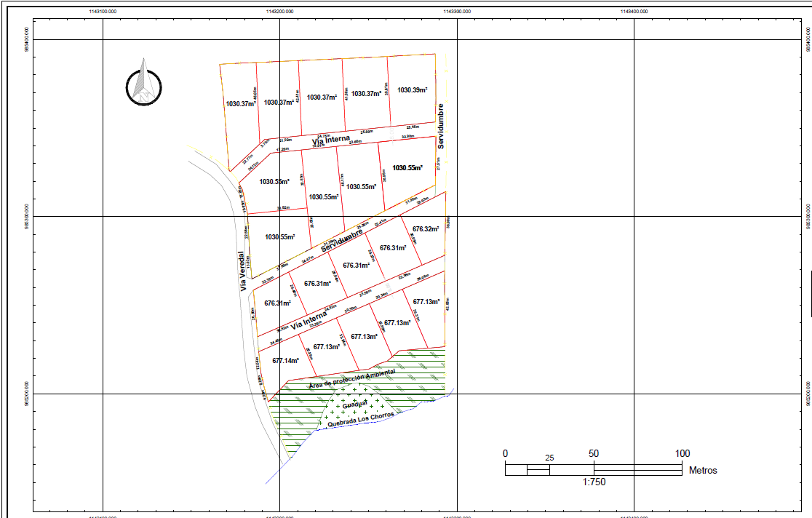The width and height of the screenshot is (812, 518).
Task: Click the 676.32m² lot label
Action: [426, 229]
